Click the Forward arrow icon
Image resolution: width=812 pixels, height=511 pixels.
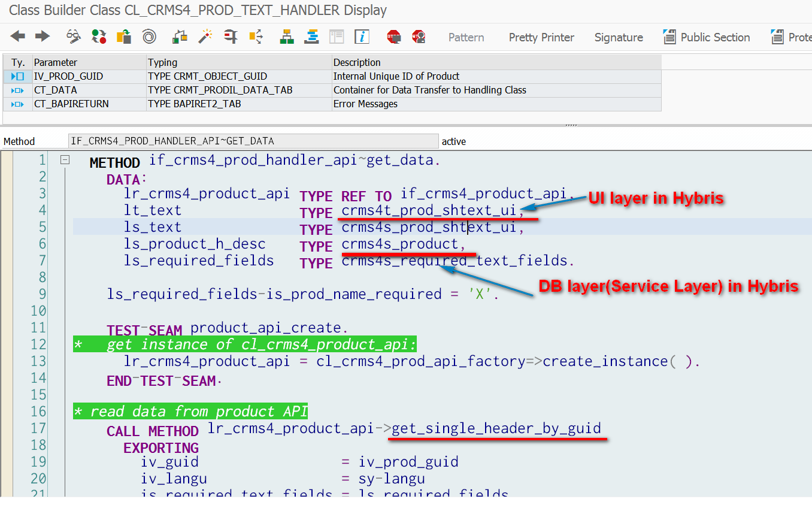point(42,37)
